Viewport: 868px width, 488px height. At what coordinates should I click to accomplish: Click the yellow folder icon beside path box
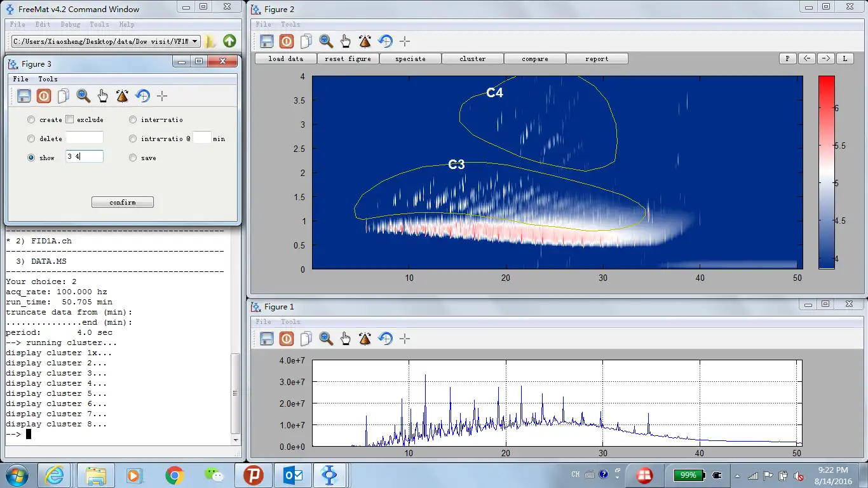point(210,41)
